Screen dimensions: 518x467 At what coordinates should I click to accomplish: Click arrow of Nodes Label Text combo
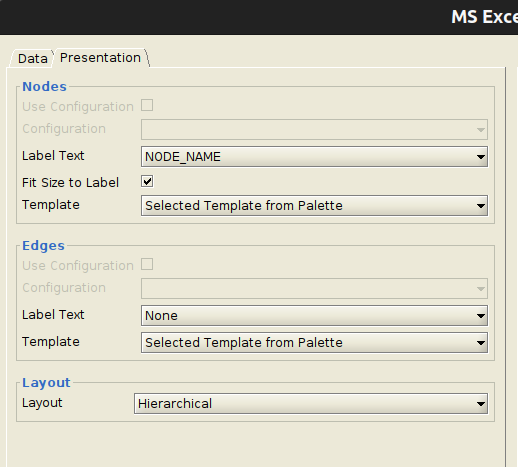coord(480,157)
